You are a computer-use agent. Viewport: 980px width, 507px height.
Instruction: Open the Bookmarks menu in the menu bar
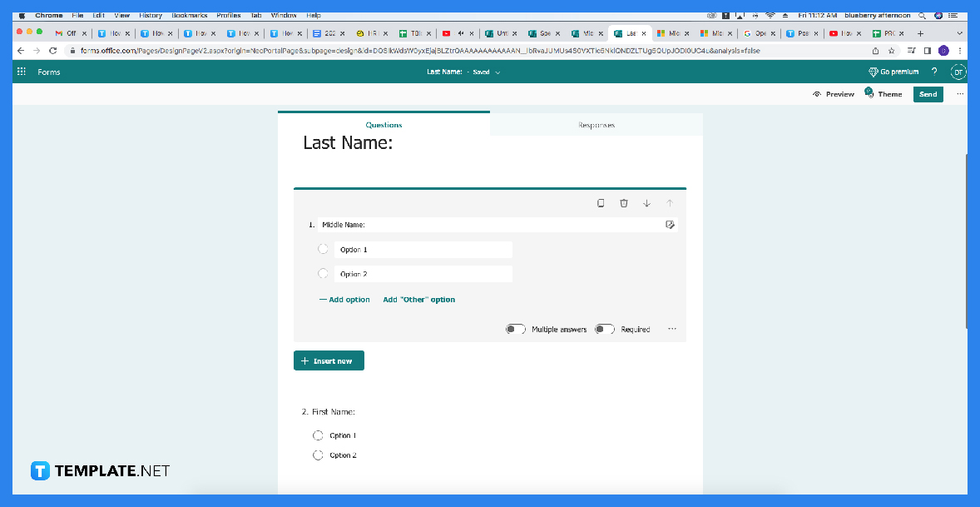point(190,14)
